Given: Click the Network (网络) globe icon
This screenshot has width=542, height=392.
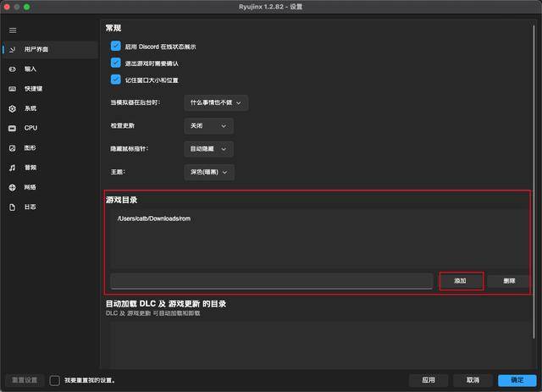Looking at the screenshot, I should (x=13, y=187).
